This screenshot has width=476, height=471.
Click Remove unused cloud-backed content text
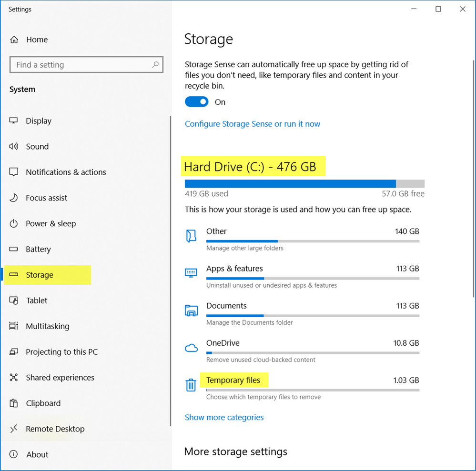(261, 360)
